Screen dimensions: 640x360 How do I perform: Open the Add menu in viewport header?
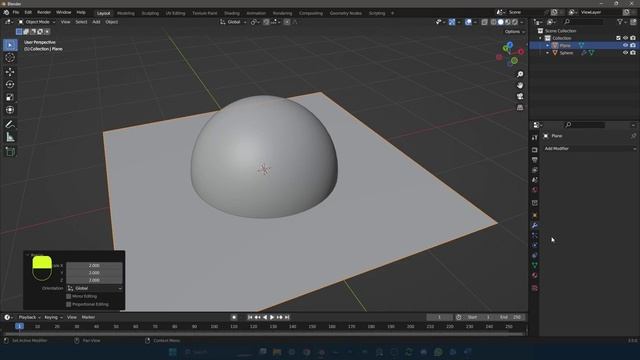point(96,22)
